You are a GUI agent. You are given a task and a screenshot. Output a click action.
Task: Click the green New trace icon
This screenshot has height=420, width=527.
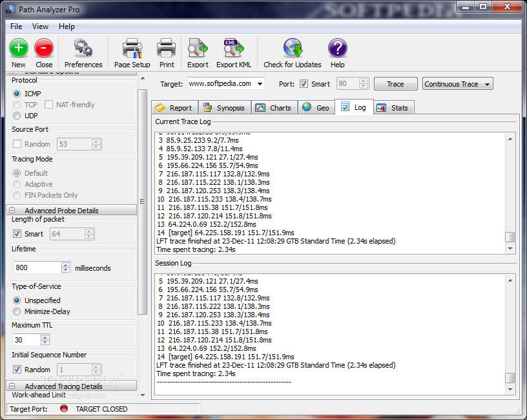[19, 48]
